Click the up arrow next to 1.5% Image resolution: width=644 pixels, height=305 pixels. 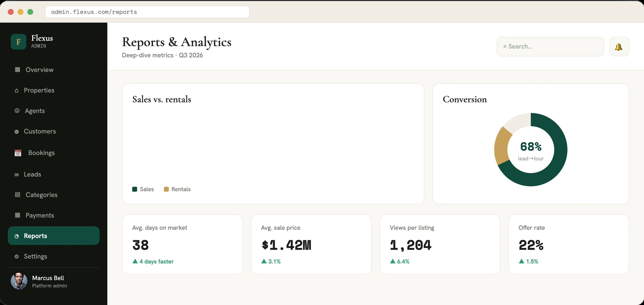click(521, 261)
